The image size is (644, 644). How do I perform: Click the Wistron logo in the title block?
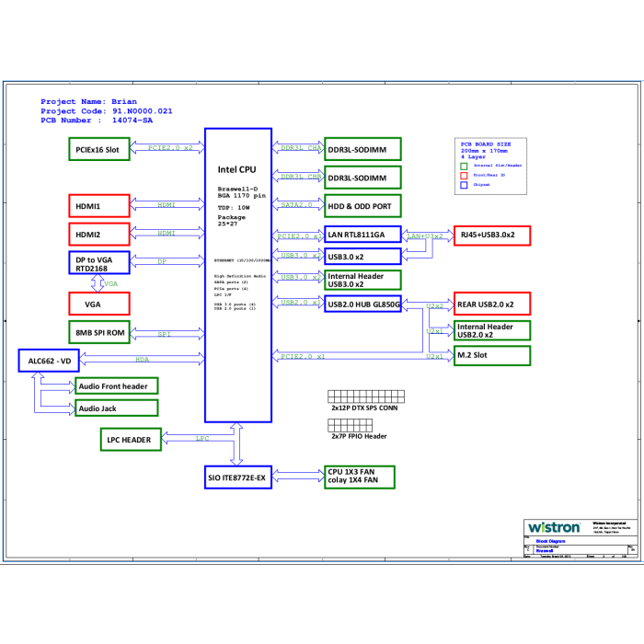554,527
